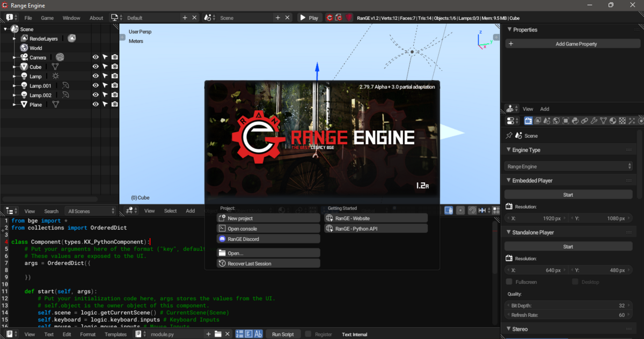
Task: Click the Material sphere properties icon
Action: coord(613,121)
